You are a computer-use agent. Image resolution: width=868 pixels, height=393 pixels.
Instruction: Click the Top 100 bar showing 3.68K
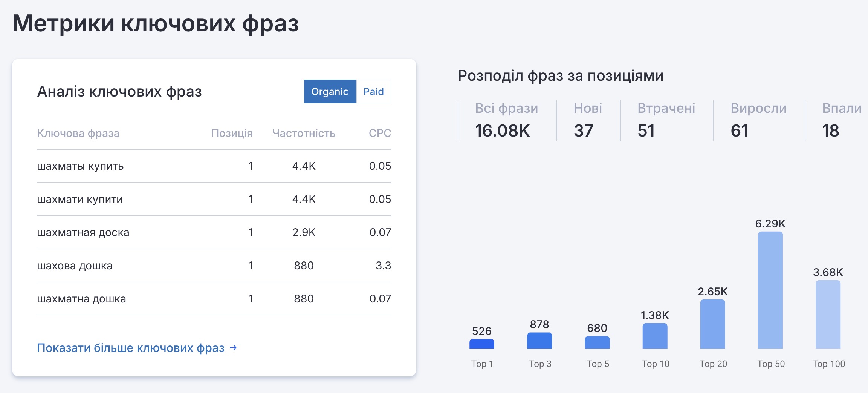[x=828, y=315]
